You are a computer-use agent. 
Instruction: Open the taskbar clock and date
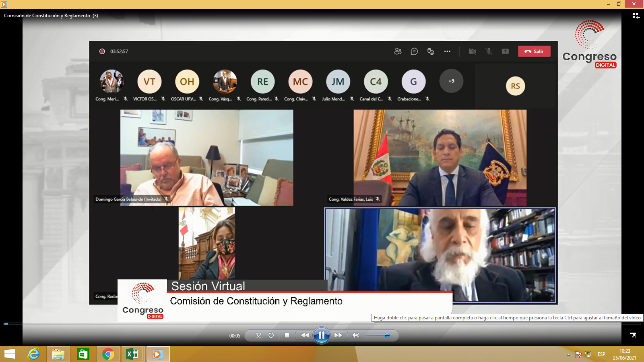625,354
